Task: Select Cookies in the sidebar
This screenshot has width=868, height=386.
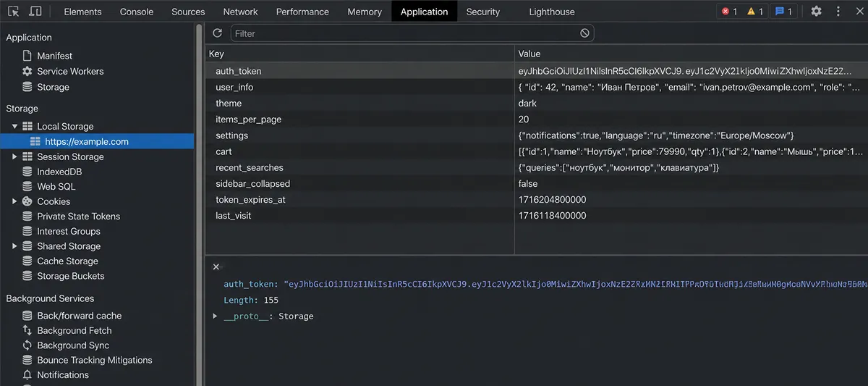Action: pos(54,201)
